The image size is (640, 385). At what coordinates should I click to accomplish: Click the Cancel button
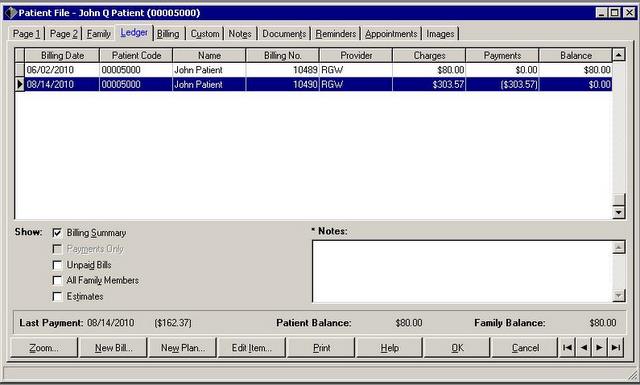click(x=525, y=348)
